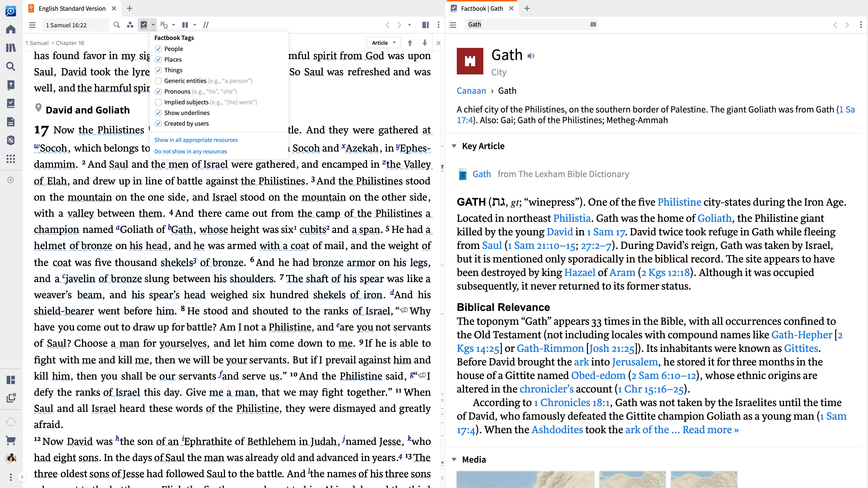Click the sync icon in the sidebar
The width and height of the screenshot is (868, 488).
pyautogui.click(x=11, y=422)
